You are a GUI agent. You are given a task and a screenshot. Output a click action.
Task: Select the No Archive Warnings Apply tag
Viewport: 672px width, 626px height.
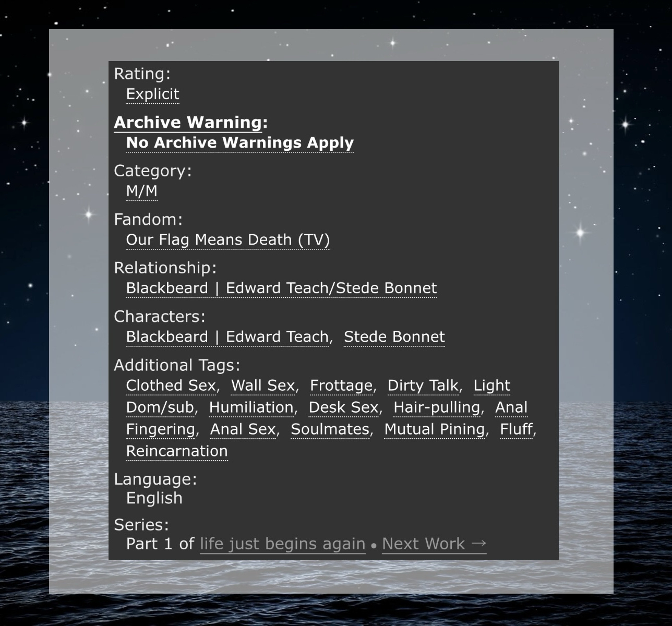[x=239, y=143]
